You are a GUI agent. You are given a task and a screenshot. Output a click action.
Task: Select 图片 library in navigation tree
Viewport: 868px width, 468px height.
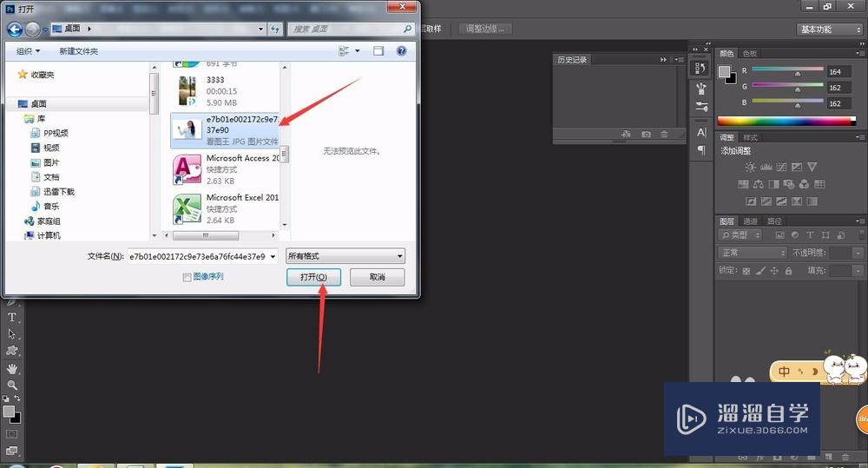[x=45, y=162]
